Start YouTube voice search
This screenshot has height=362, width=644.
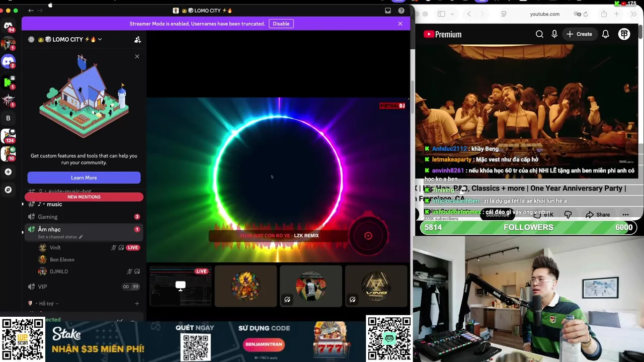click(x=554, y=34)
